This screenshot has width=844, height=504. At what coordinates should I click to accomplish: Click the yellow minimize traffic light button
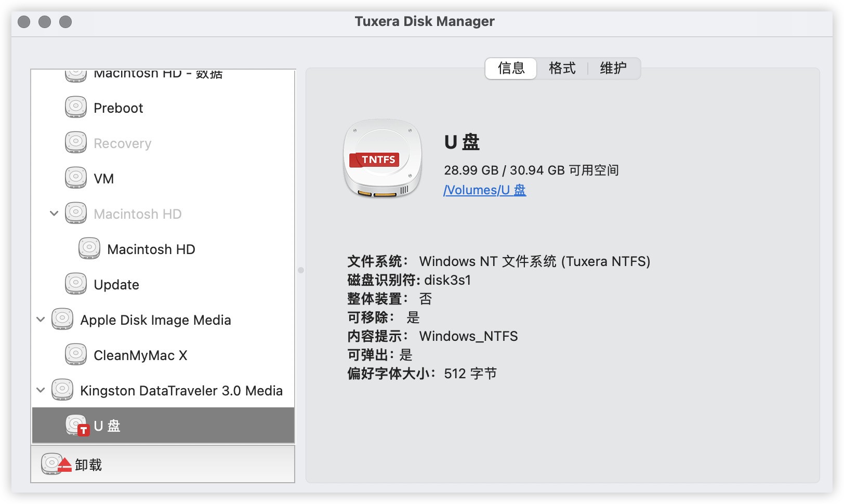tap(45, 22)
